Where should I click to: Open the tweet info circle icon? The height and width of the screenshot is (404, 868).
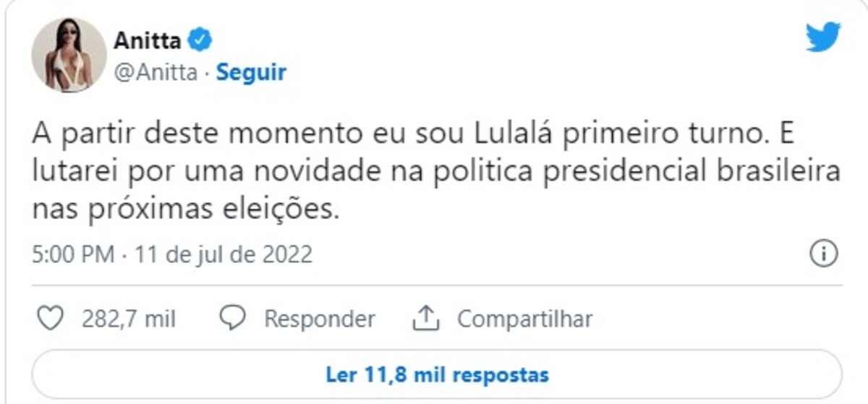tap(824, 254)
